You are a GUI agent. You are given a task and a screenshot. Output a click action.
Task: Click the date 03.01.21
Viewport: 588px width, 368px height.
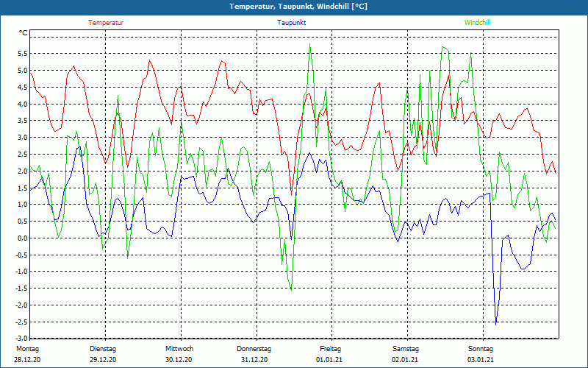point(481,360)
